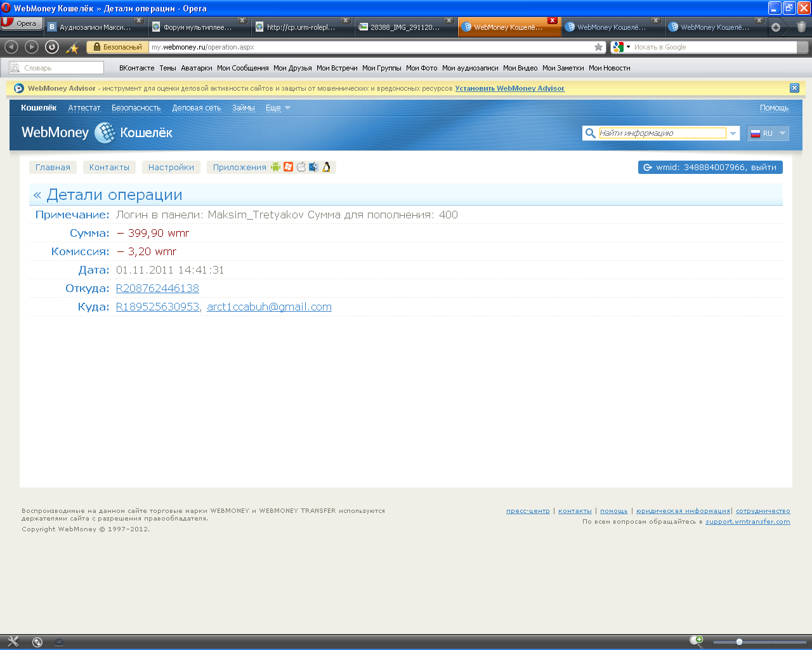Select the Безопасность top menu item
Screen dimensions: 812x650
click(136, 108)
